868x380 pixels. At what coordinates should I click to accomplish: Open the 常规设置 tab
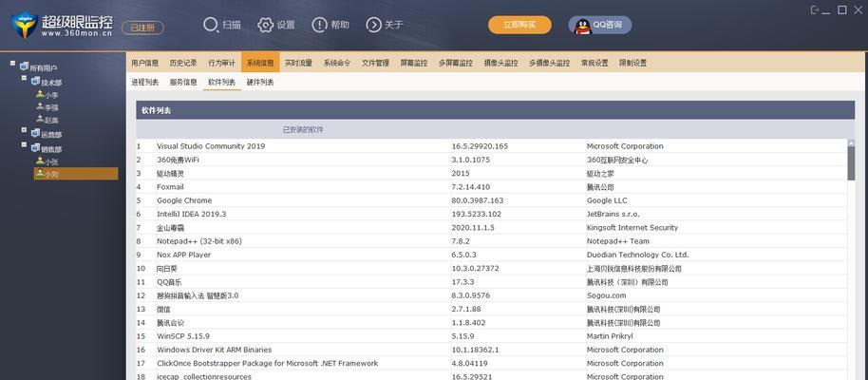[594, 63]
